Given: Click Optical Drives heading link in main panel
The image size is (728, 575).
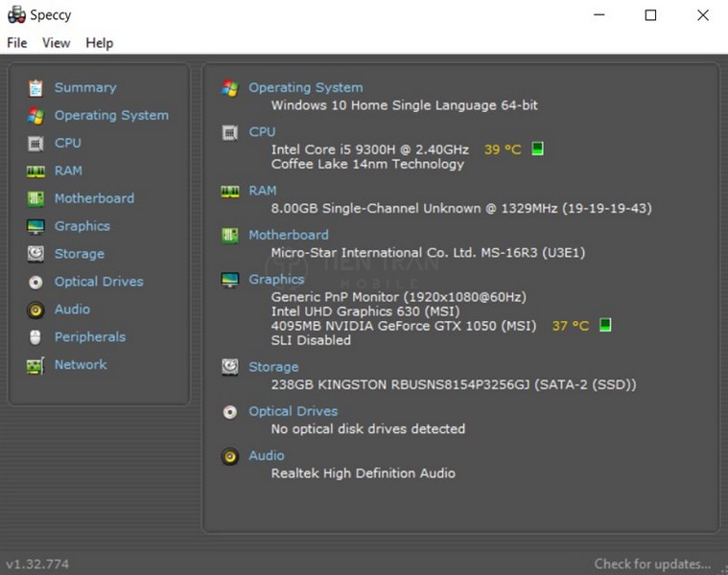Looking at the screenshot, I should (x=294, y=411).
